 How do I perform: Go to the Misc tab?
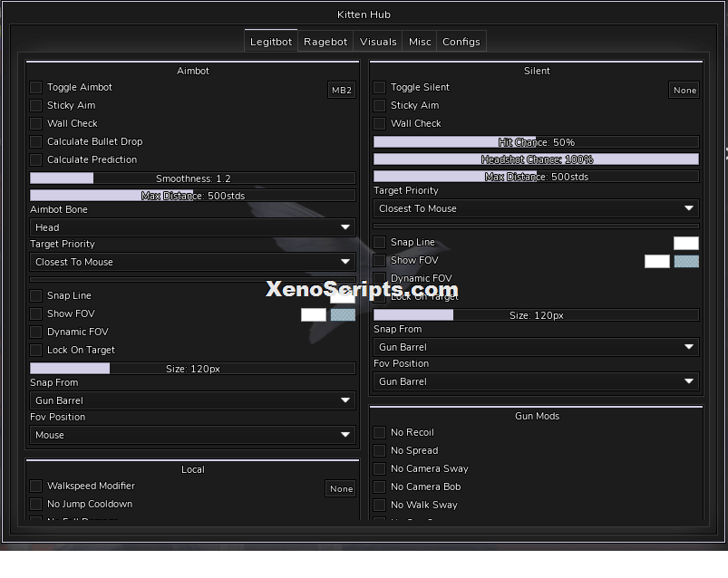[x=420, y=42]
